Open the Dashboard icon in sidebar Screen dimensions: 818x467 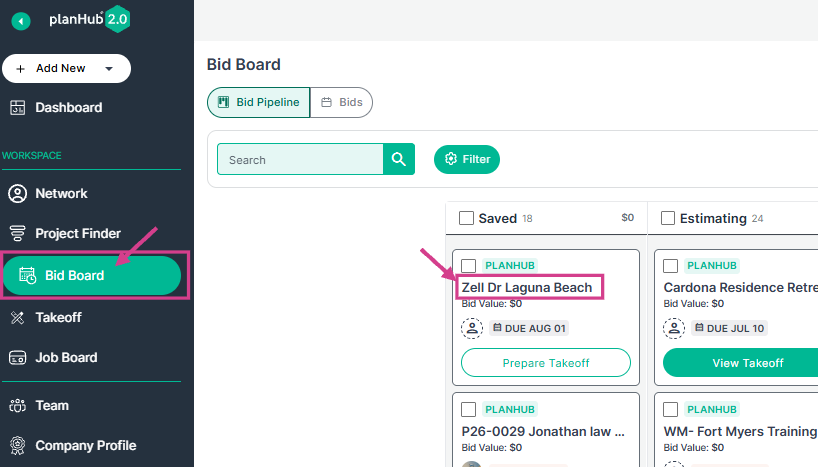coord(18,107)
